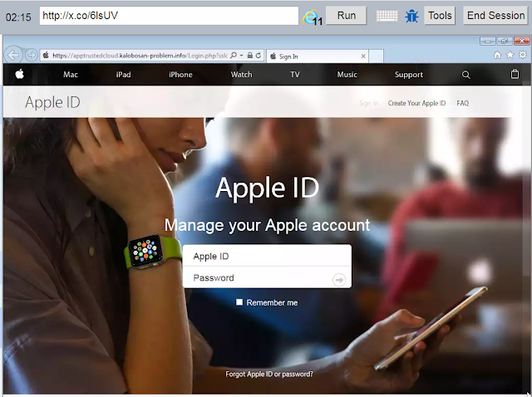Open Favorites with the star icon
The height and width of the screenshot is (397, 532).
(x=510, y=55)
